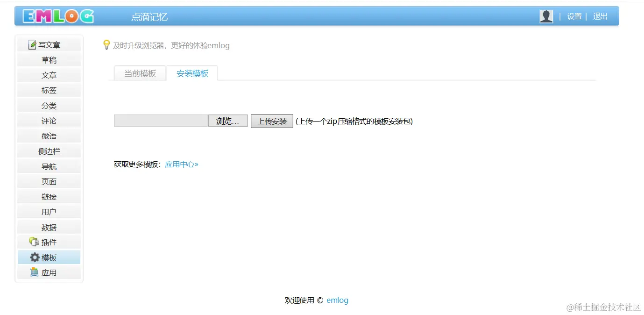Switch to the 当前模板 tab
644x315 pixels.
[x=140, y=73]
